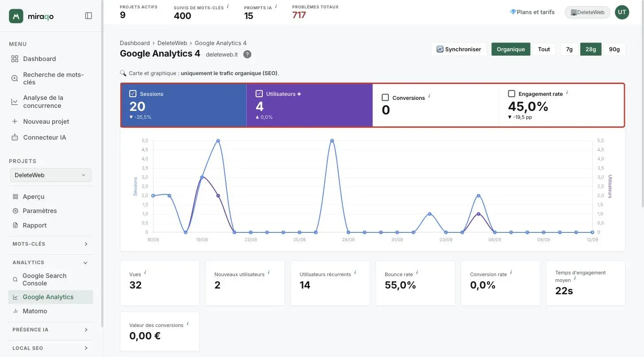Select the Organique traffic filter
This screenshot has height=357, width=644.
511,49
